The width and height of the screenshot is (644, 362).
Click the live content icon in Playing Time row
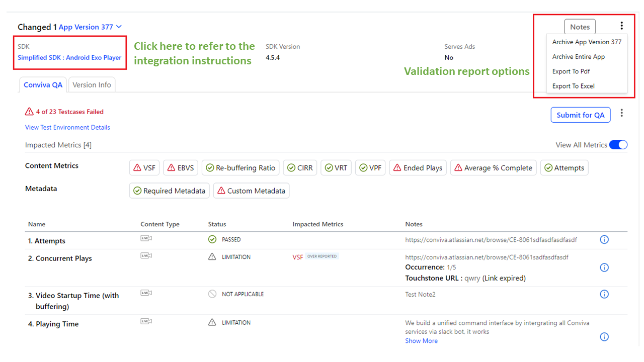pos(146,321)
